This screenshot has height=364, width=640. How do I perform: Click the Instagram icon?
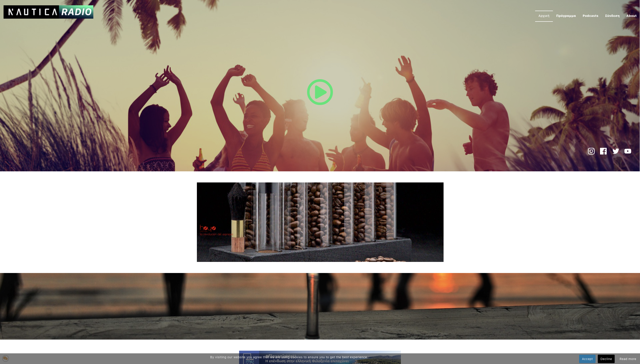pos(591,151)
